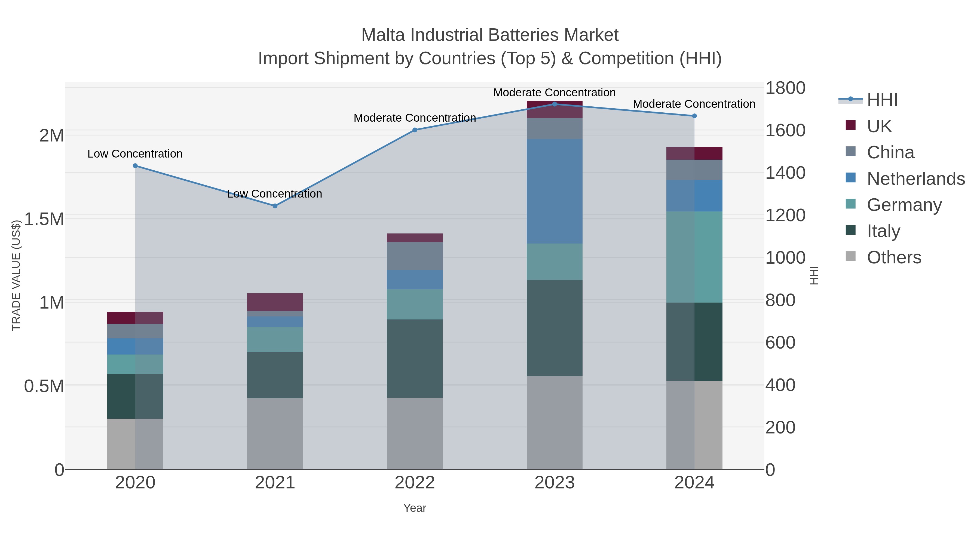Image resolution: width=980 pixels, height=551 pixels.
Task: Click the '1M' left axis tick
Action: pos(52,303)
